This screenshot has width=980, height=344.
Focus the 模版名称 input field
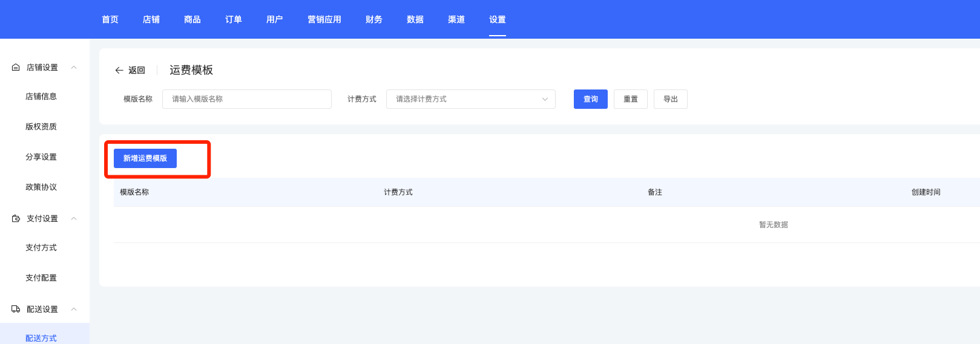(x=246, y=99)
